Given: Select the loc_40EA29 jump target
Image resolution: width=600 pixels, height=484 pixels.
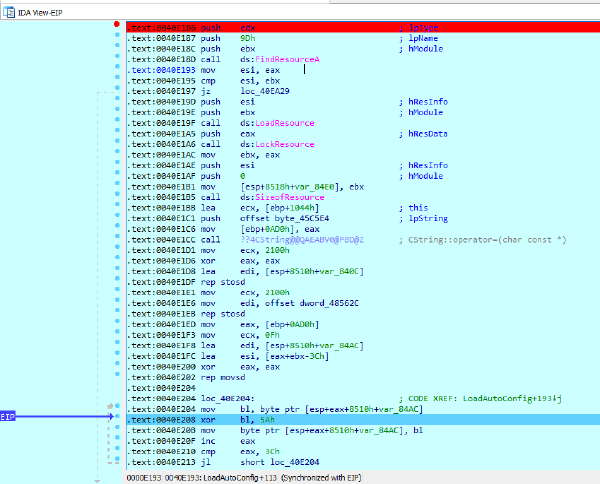Looking at the screenshot, I should click(264, 91).
